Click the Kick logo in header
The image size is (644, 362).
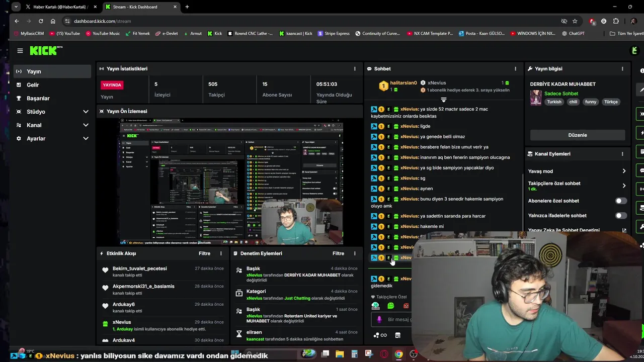click(46, 50)
